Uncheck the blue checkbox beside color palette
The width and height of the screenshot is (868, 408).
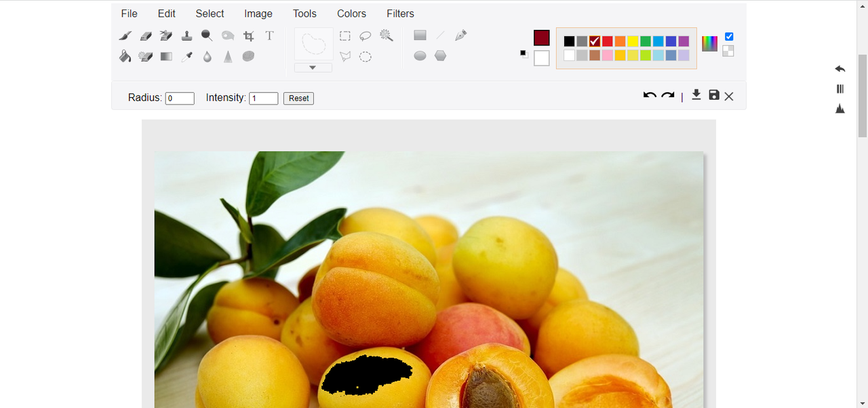pyautogui.click(x=729, y=37)
